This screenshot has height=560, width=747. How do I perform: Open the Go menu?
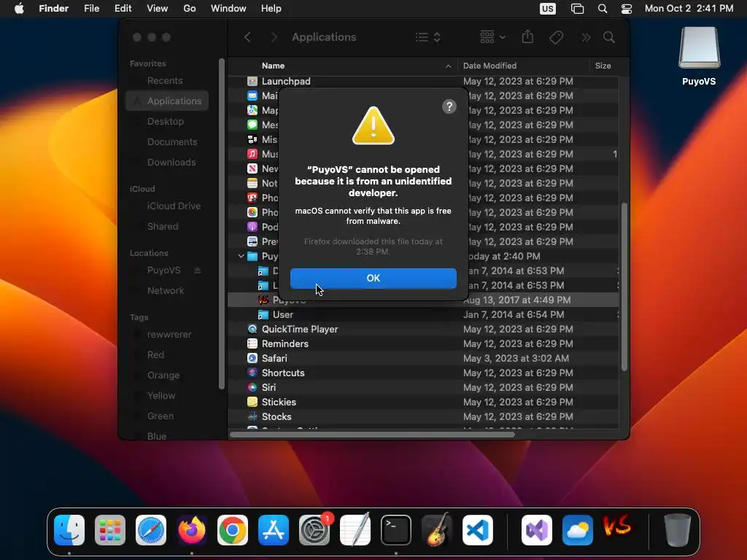point(190,9)
